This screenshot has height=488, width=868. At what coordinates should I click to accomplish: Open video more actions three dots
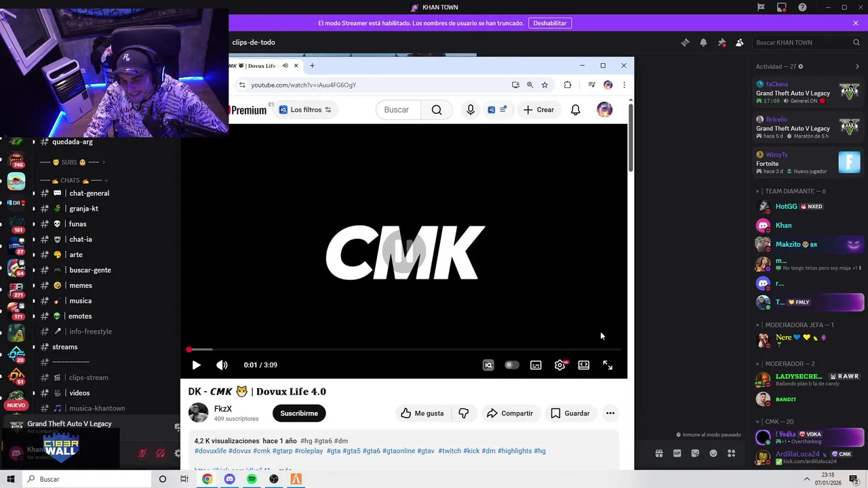(x=610, y=413)
